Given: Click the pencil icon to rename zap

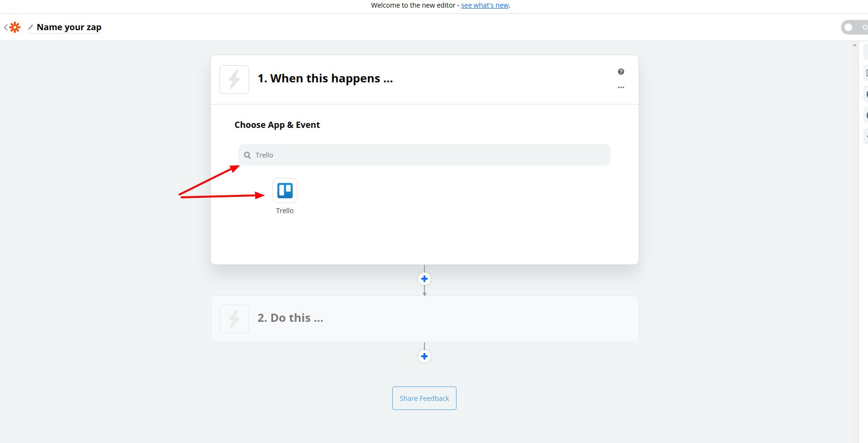Looking at the screenshot, I should coord(31,27).
